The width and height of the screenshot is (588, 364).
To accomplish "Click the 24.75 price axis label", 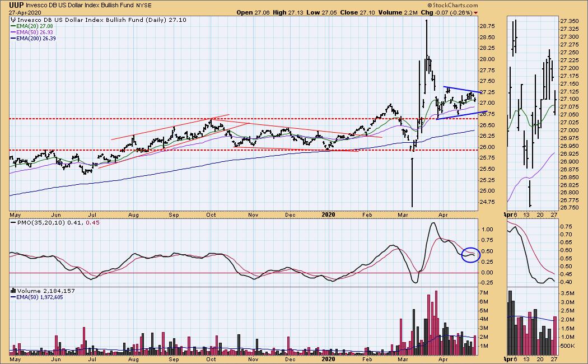I will point(487,202).
